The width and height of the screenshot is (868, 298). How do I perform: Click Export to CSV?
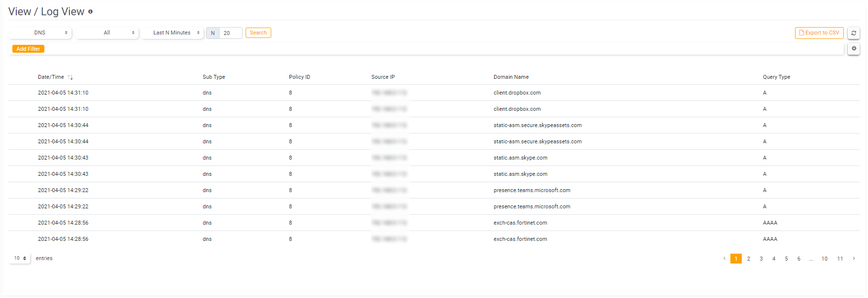[819, 33]
